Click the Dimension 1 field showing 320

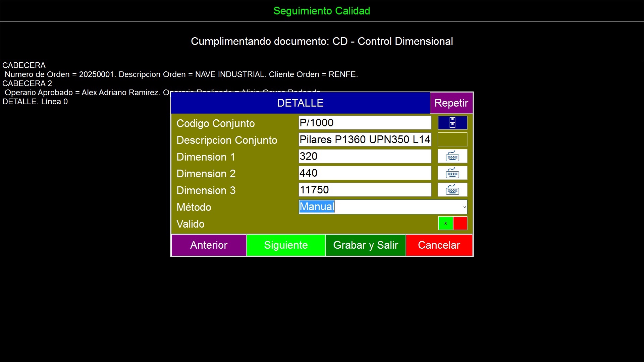tap(365, 156)
